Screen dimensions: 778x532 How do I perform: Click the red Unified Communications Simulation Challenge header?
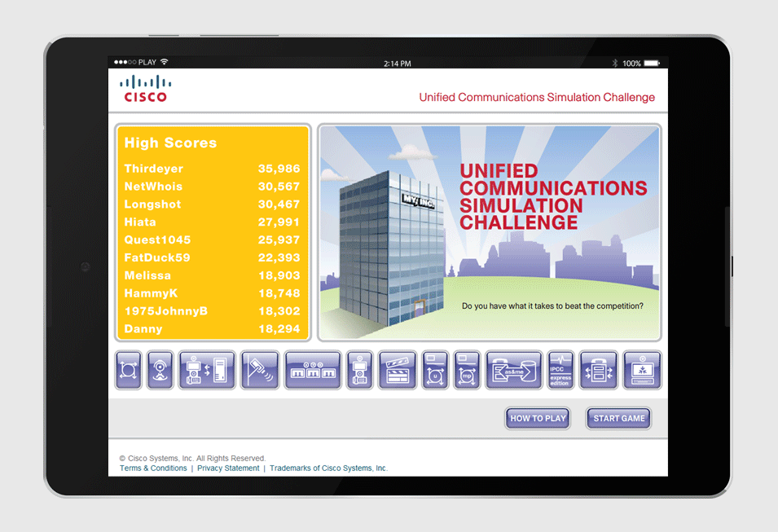pos(537,97)
